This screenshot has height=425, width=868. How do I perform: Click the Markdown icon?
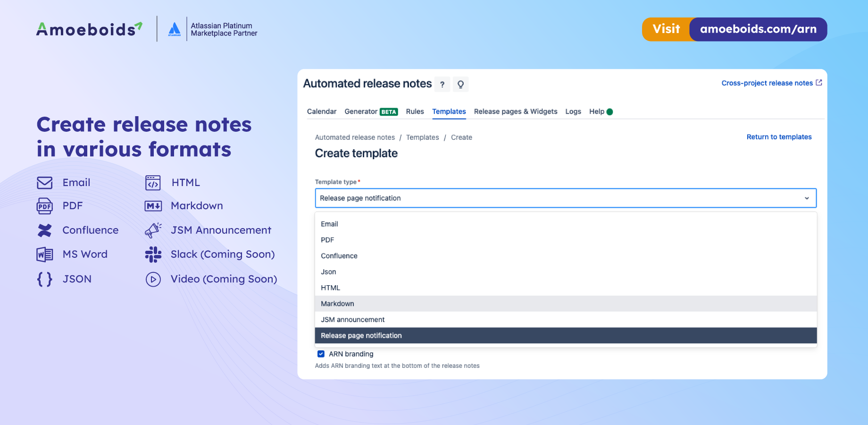(x=153, y=206)
